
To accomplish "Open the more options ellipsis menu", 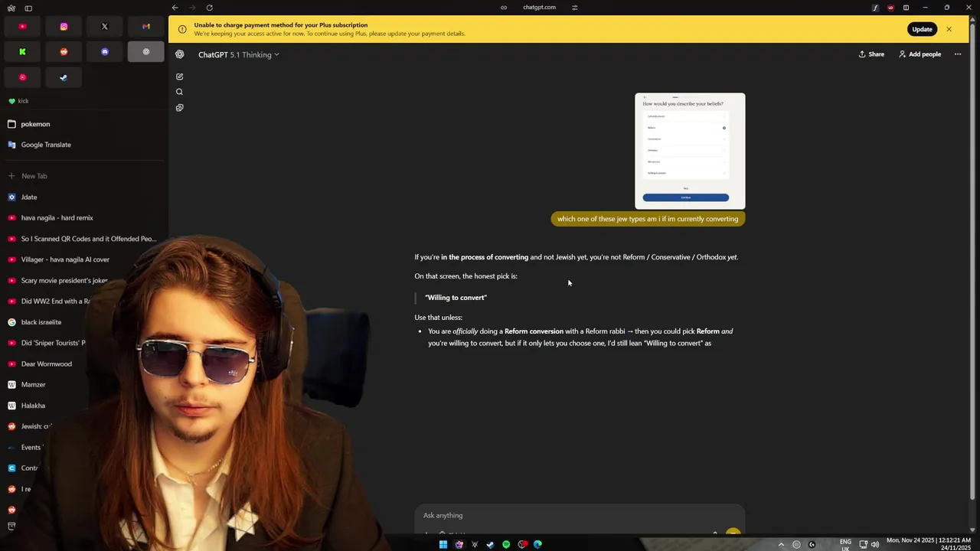I will point(957,54).
